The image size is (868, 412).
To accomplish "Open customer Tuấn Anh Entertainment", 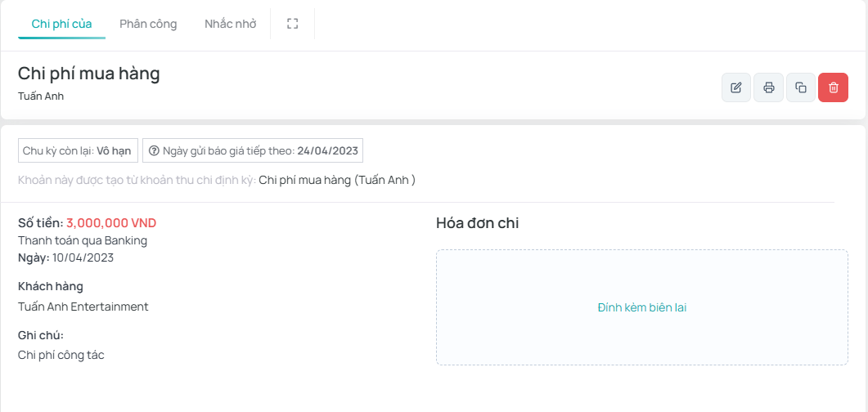I will pos(83,307).
